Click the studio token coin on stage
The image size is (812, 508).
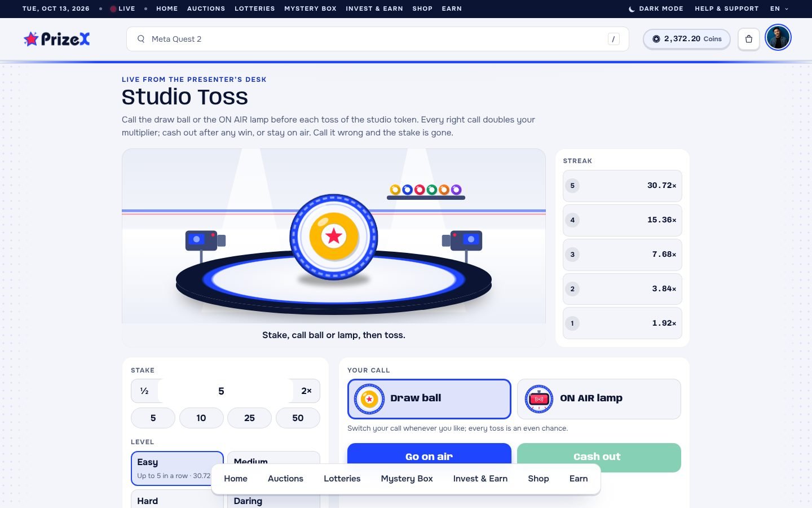tap(334, 237)
